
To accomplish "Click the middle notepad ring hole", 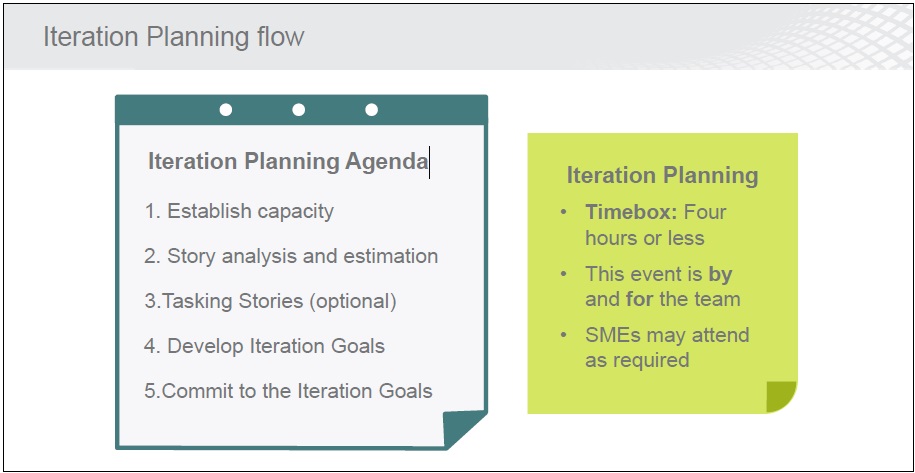I will pyautogui.click(x=299, y=110).
